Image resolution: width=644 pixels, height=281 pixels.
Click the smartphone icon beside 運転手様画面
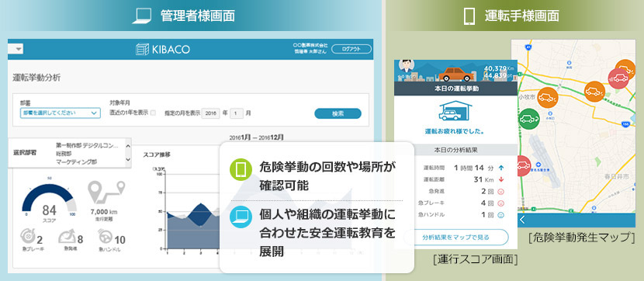click(469, 16)
